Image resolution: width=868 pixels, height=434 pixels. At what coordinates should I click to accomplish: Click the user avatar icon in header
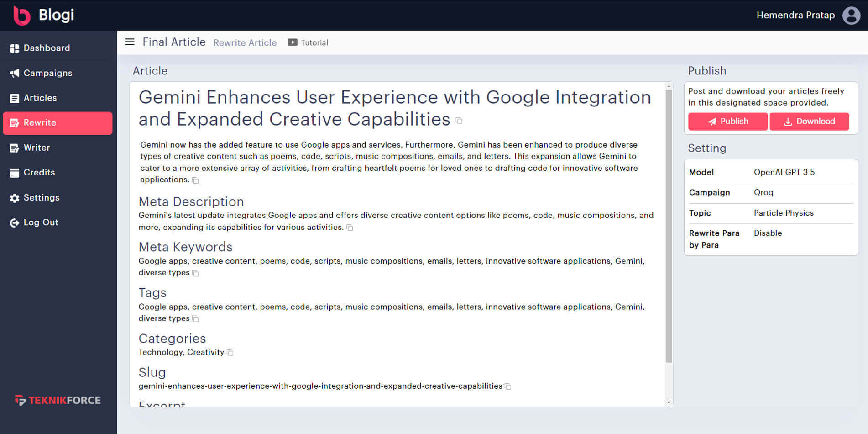pyautogui.click(x=851, y=16)
